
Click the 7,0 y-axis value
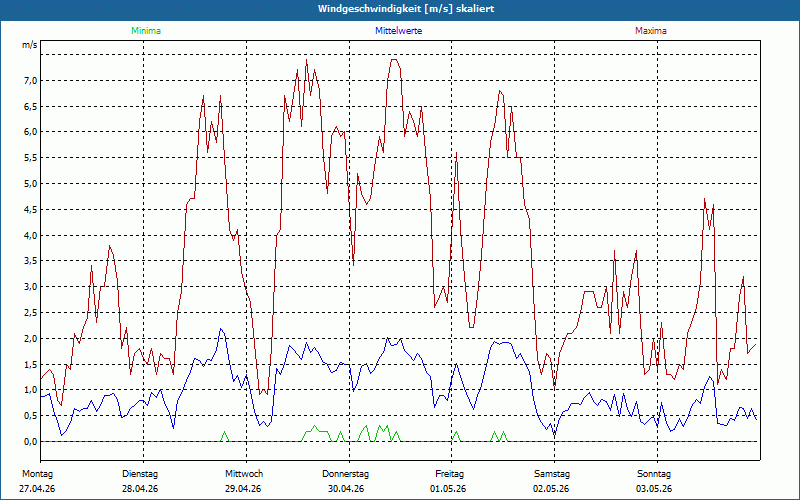pos(30,81)
